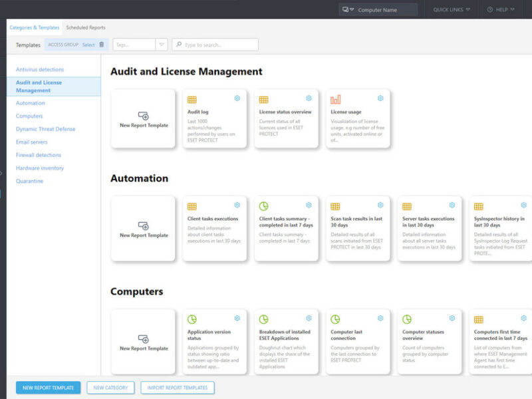Switch to the Scheduled Reports tab

86,27
